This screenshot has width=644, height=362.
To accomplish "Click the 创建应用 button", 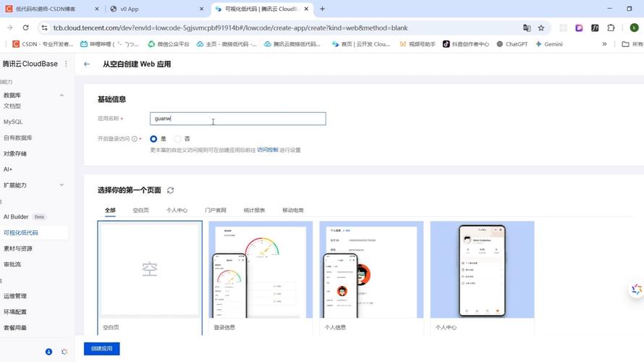I will pyautogui.click(x=101, y=348).
